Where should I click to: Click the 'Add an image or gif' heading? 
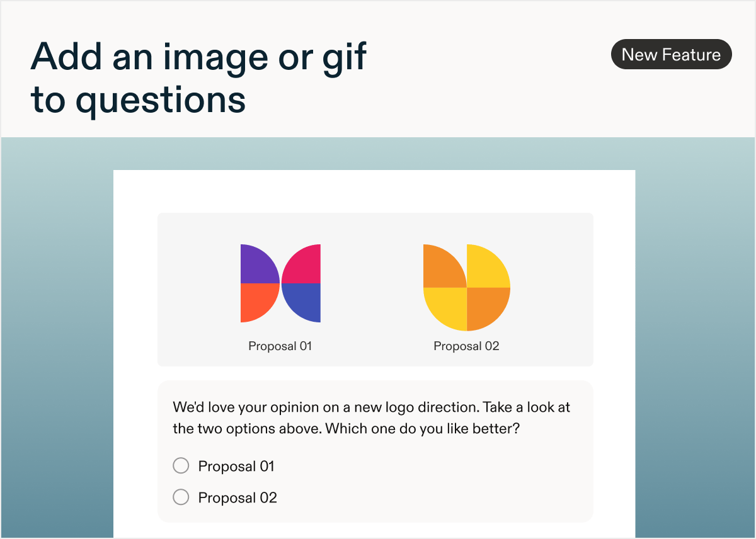[199, 57]
